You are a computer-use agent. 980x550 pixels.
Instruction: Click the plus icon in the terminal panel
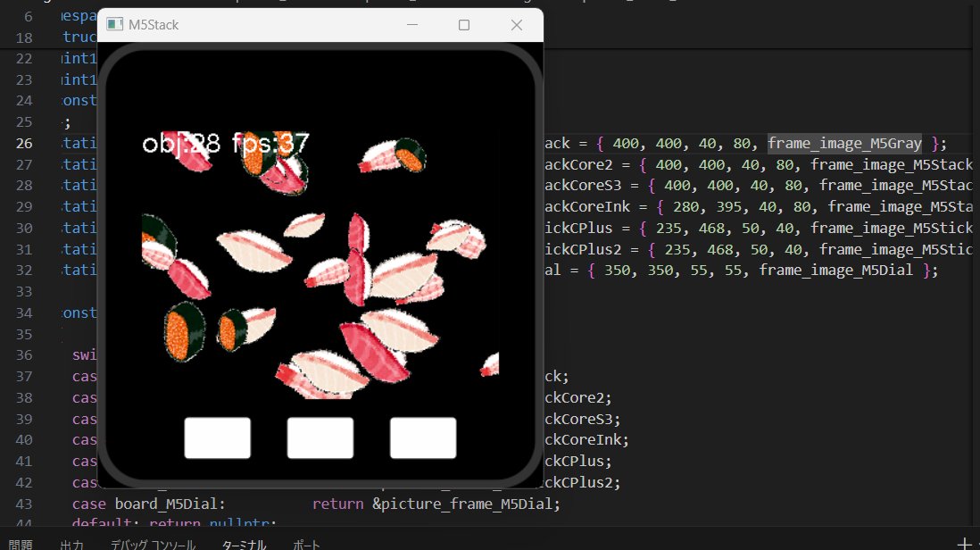(964, 545)
